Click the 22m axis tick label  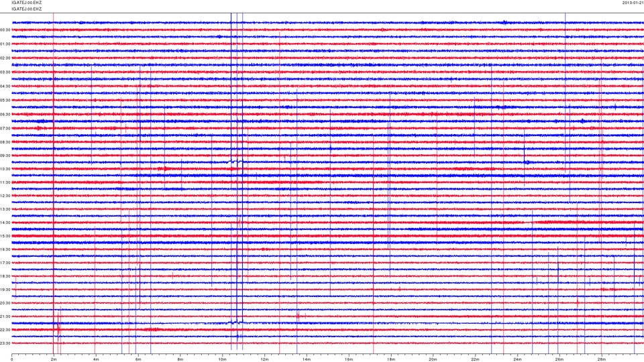pyautogui.click(x=475, y=359)
